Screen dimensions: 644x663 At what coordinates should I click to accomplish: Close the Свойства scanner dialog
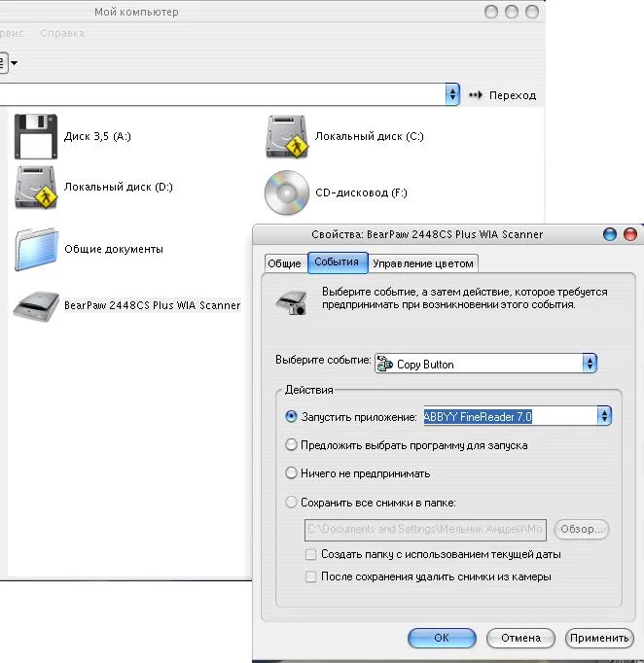630,234
